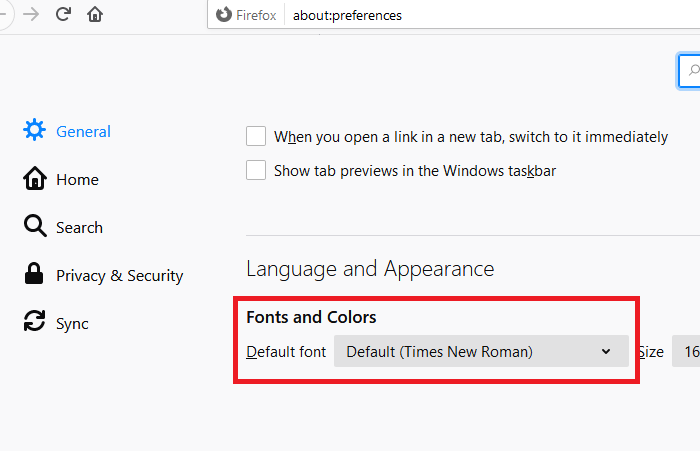Select the Privacy & Security category label

click(119, 276)
